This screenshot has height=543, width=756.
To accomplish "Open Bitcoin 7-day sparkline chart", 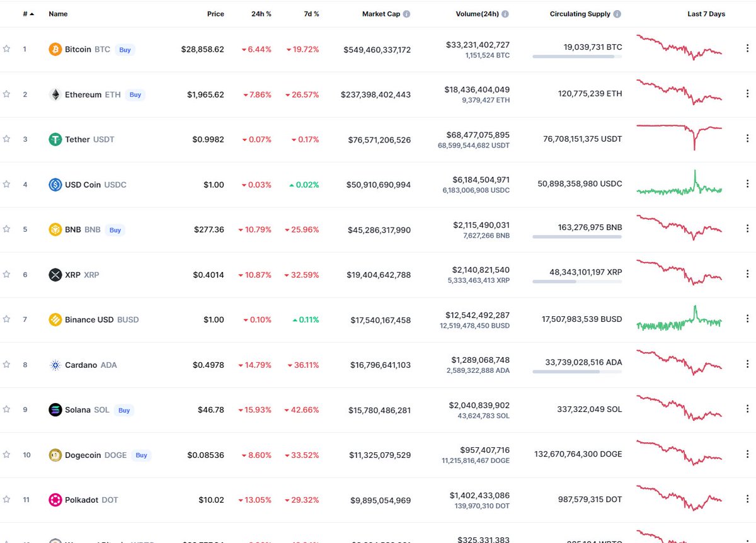I will click(x=679, y=47).
